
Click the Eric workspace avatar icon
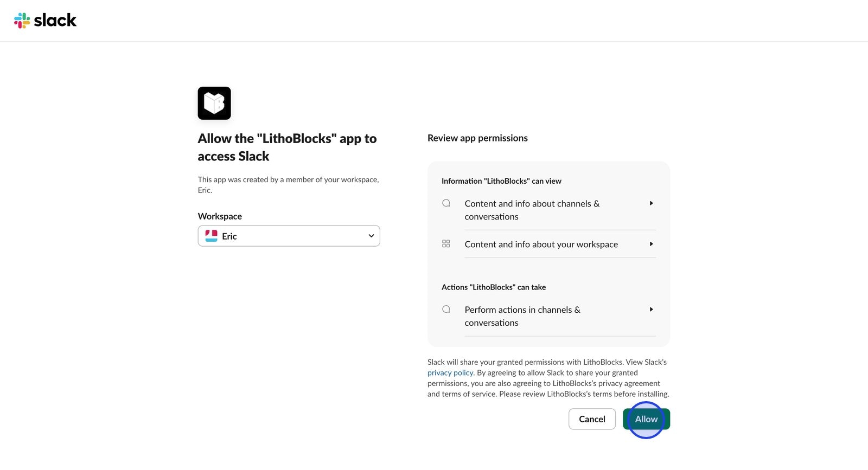pyautogui.click(x=212, y=235)
